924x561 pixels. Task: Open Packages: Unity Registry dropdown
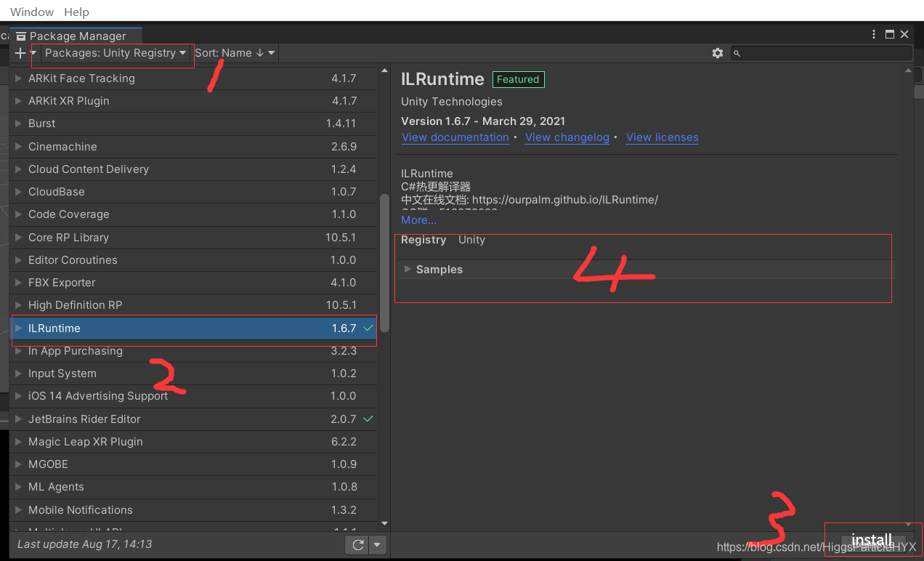(x=115, y=53)
